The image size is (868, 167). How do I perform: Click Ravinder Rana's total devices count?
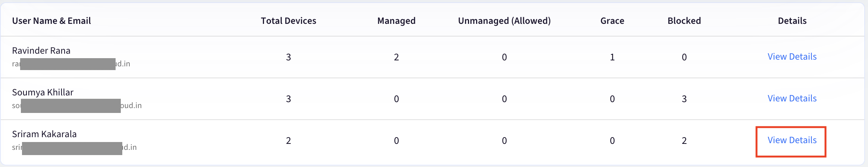(x=289, y=57)
